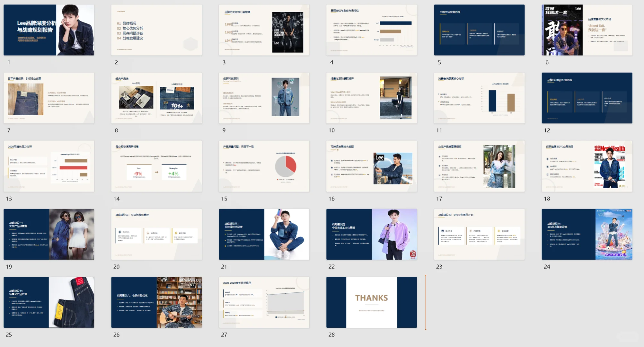Select slide 14 showing -9% and +4%
The image size is (644, 347).
[x=156, y=166]
